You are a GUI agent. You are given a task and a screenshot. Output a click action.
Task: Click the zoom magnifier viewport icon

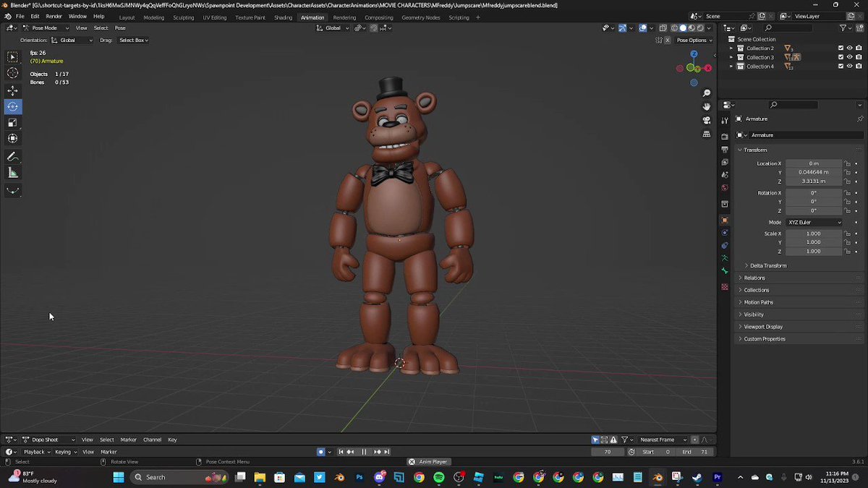pyautogui.click(x=707, y=93)
